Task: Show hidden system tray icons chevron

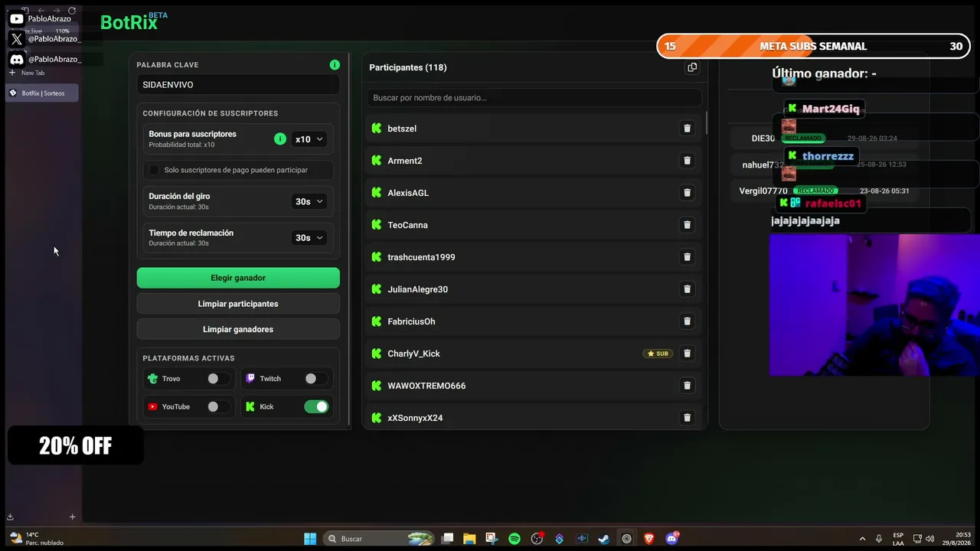Action: [x=862, y=539]
